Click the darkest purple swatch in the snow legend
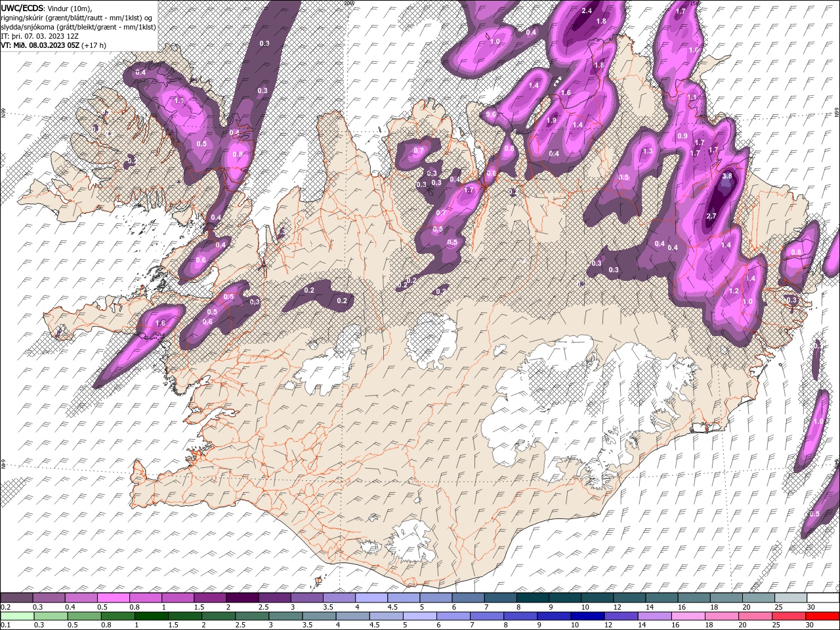The height and width of the screenshot is (630, 840). pos(241,598)
